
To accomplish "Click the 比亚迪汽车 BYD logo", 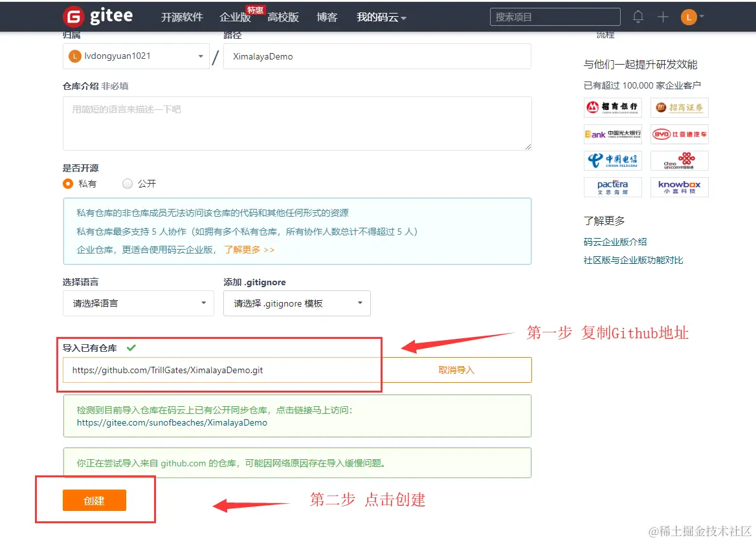I will (x=680, y=134).
